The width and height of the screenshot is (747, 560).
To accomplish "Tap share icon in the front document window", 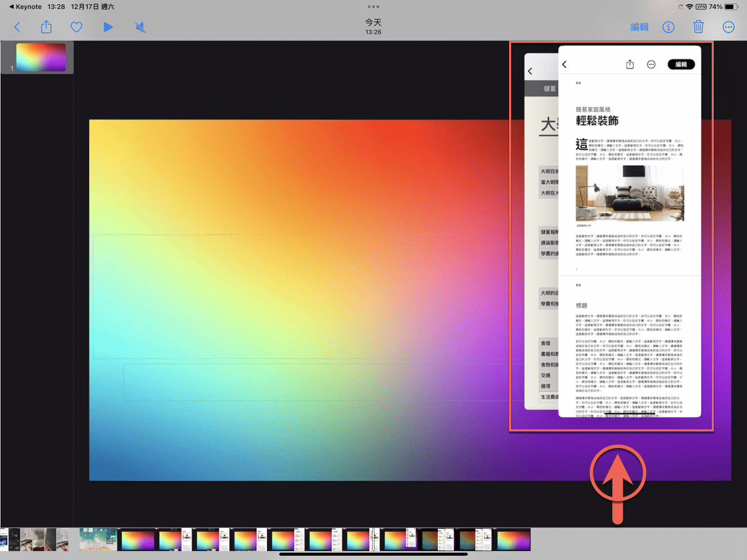I will 630,64.
